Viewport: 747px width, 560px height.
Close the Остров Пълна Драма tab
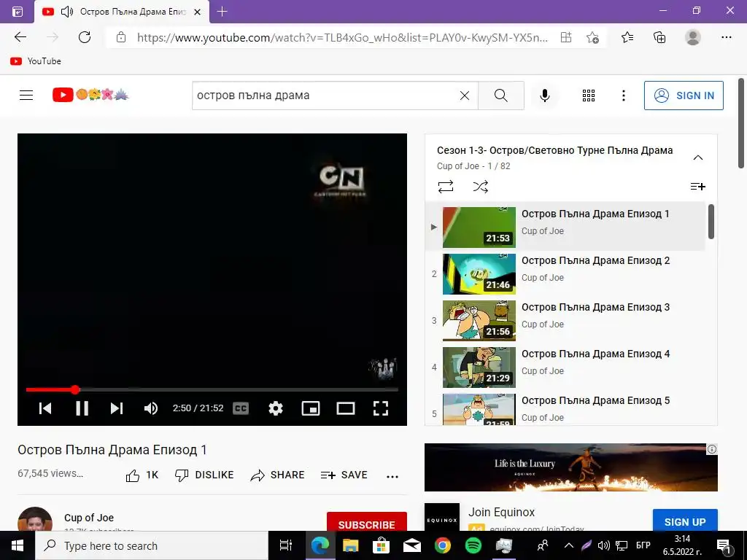pyautogui.click(x=197, y=12)
